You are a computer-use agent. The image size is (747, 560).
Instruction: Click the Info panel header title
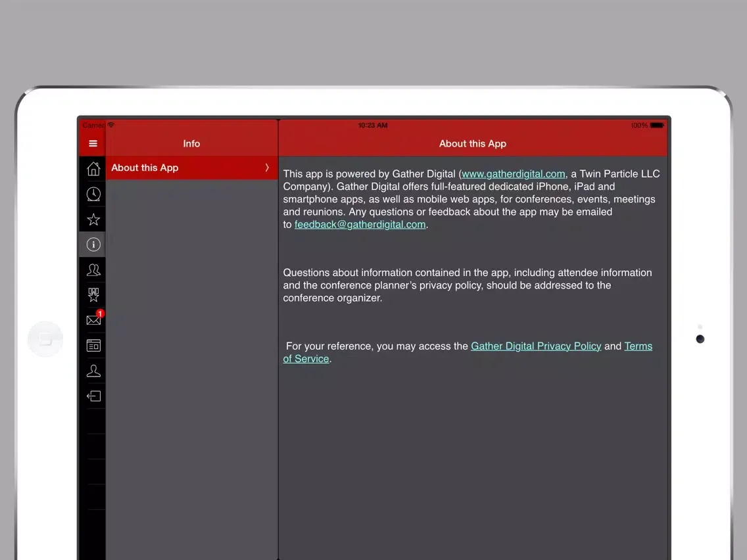tap(191, 143)
